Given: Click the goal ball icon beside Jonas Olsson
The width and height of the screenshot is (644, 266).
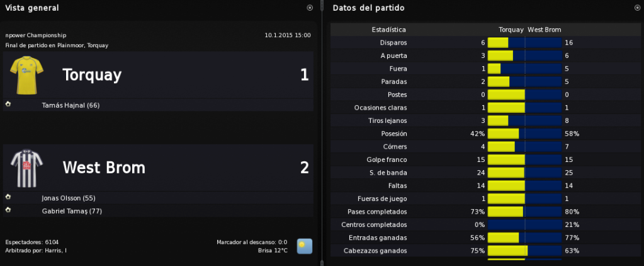Looking at the screenshot, I should point(8,197).
